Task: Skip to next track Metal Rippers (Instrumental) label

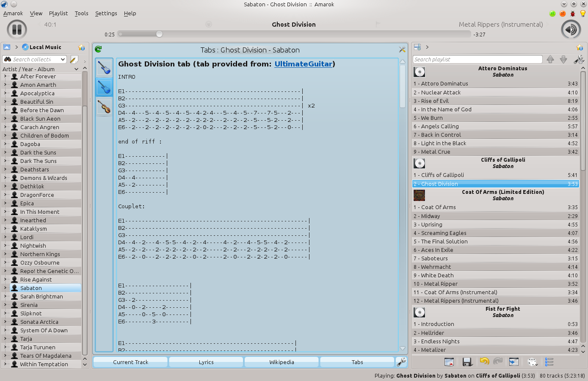Action: 501,25
